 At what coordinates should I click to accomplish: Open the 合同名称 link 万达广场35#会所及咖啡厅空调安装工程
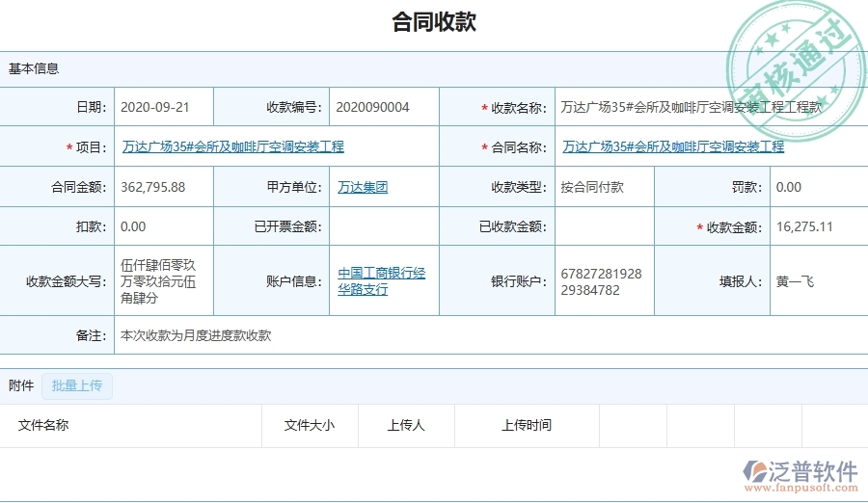[x=673, y=146]
